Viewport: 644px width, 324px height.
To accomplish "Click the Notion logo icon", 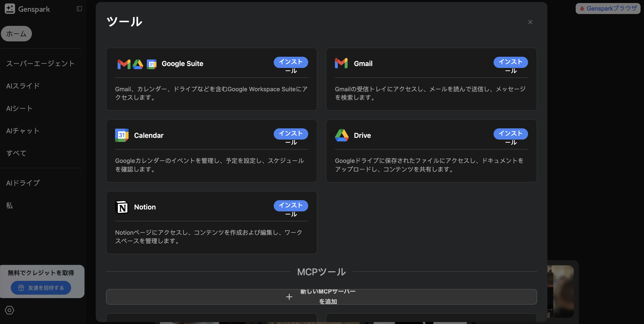I will click(x=122, y=207).
